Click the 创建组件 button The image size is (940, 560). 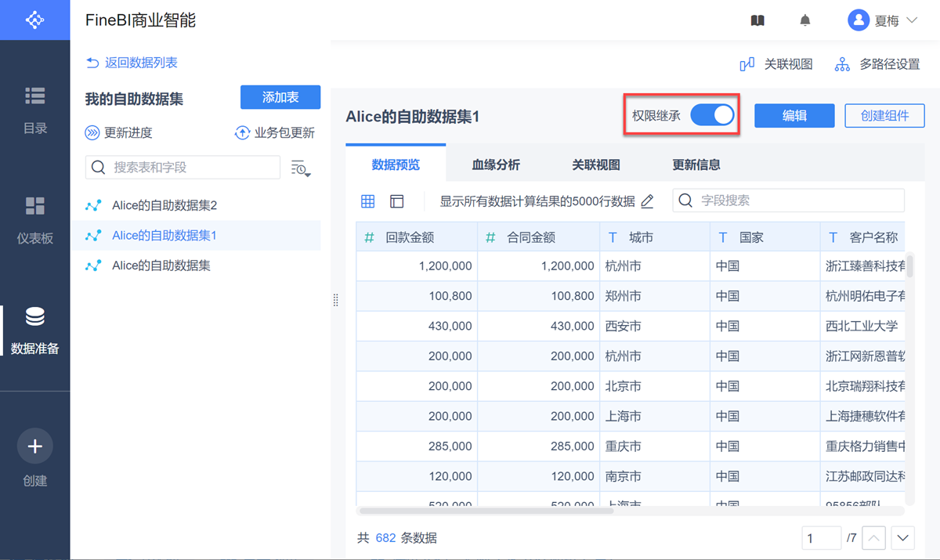tap(884, 116)
